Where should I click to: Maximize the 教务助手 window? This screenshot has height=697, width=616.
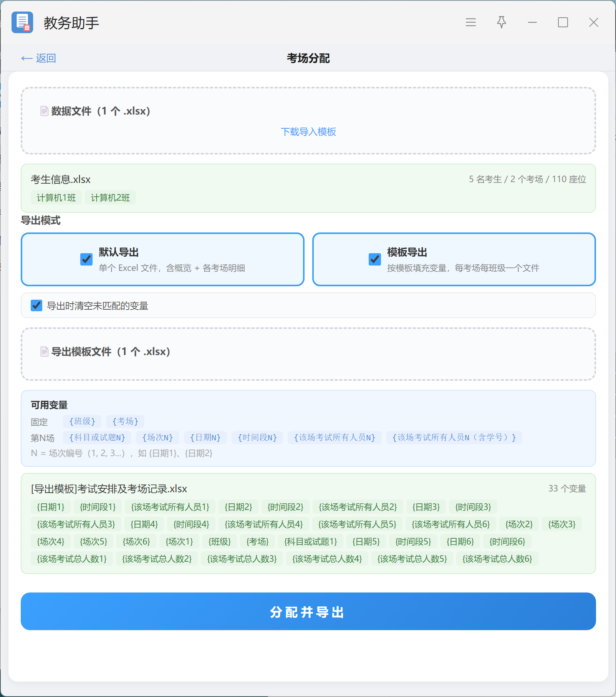coord(563,23)
